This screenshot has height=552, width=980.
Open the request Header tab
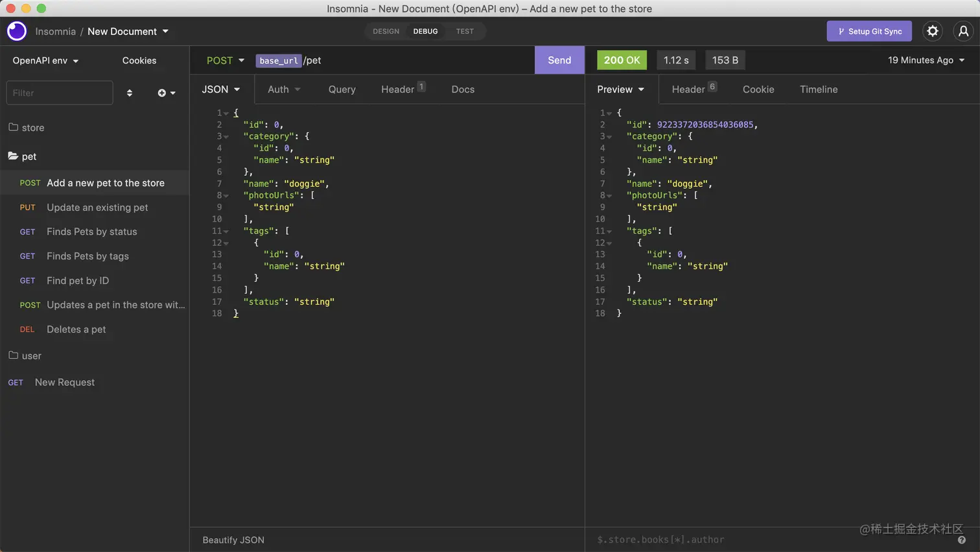click(403, 89)
